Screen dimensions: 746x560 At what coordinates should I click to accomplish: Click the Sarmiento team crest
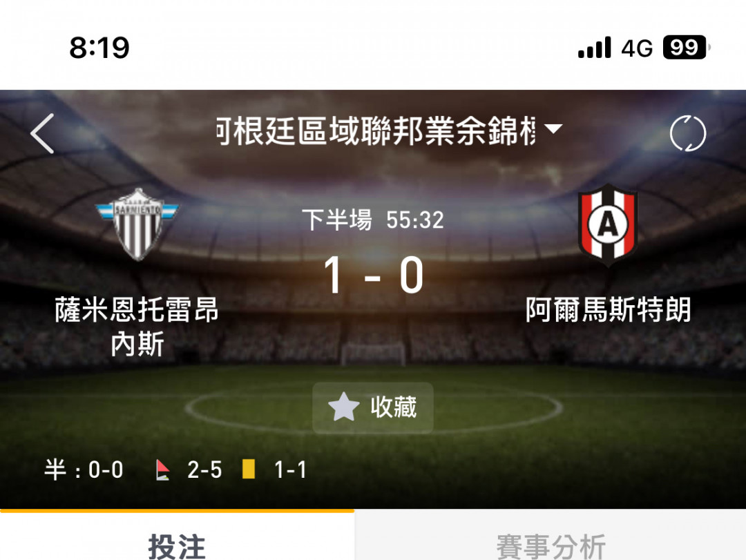[137, 224]
